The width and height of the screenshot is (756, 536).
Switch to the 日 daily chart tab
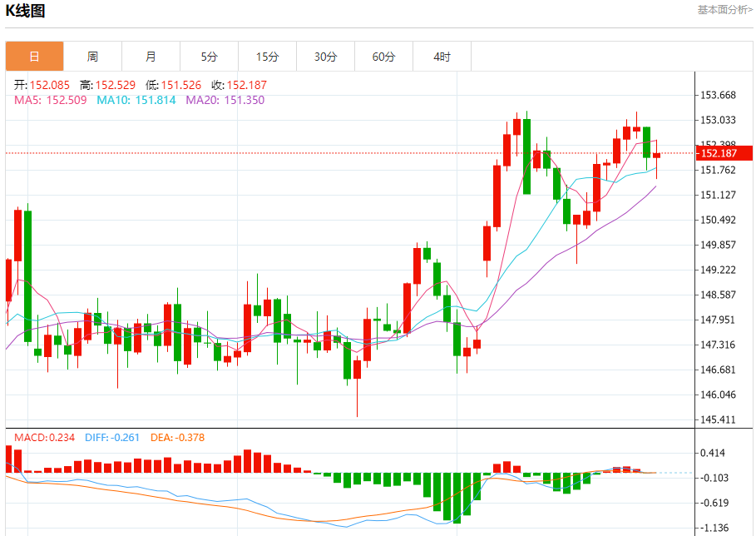[34, 57]
